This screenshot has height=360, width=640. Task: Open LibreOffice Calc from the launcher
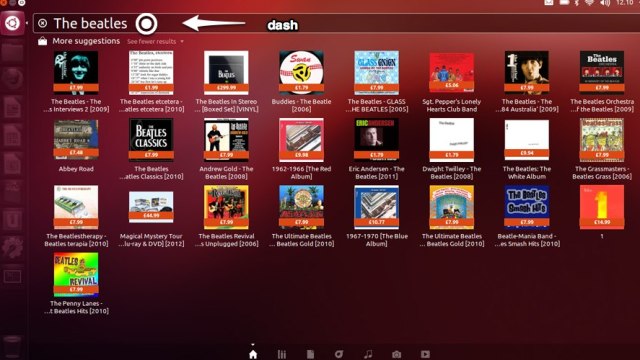click(x=12, y=135)
